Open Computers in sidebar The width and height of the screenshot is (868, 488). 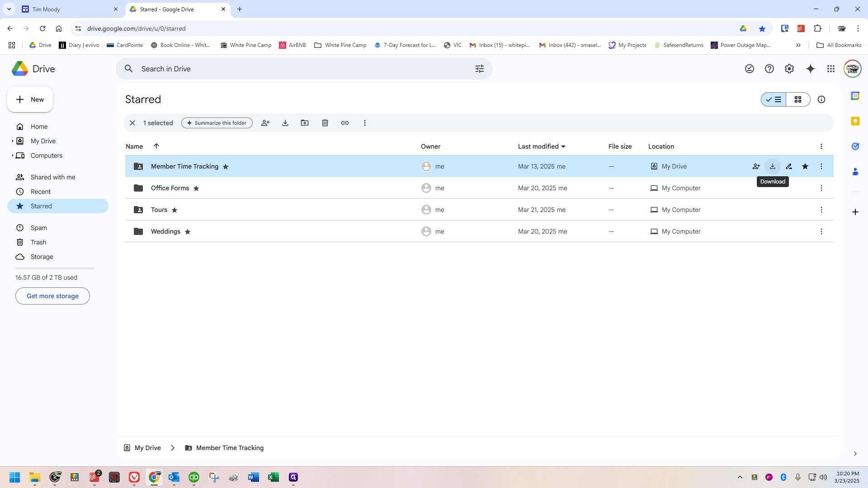[47, 155]
